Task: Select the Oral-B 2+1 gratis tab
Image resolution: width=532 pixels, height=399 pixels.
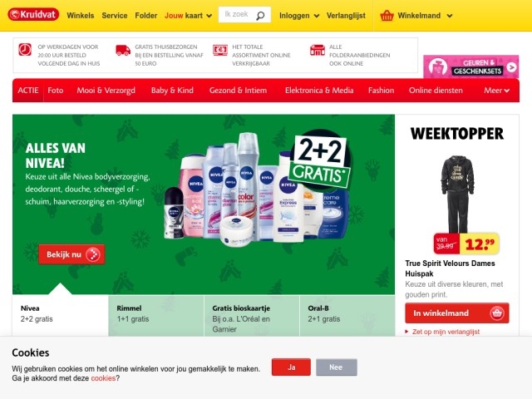Action: click(x=347, y=316)
